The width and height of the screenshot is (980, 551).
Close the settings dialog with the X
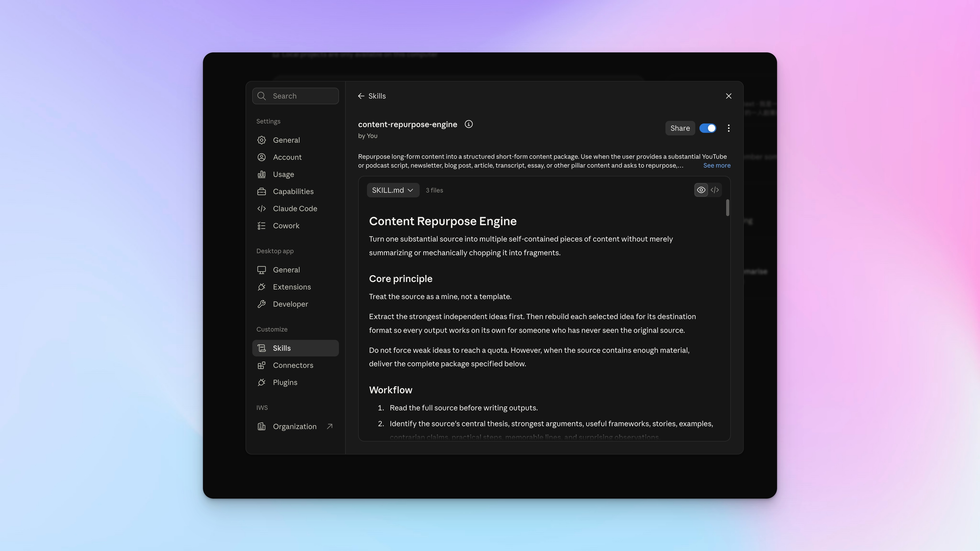(x=729, y=96)
